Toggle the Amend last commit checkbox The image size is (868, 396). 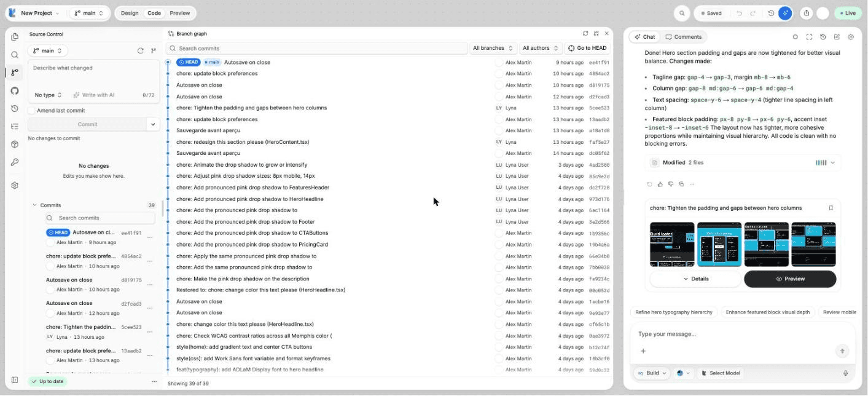[31, 111]
